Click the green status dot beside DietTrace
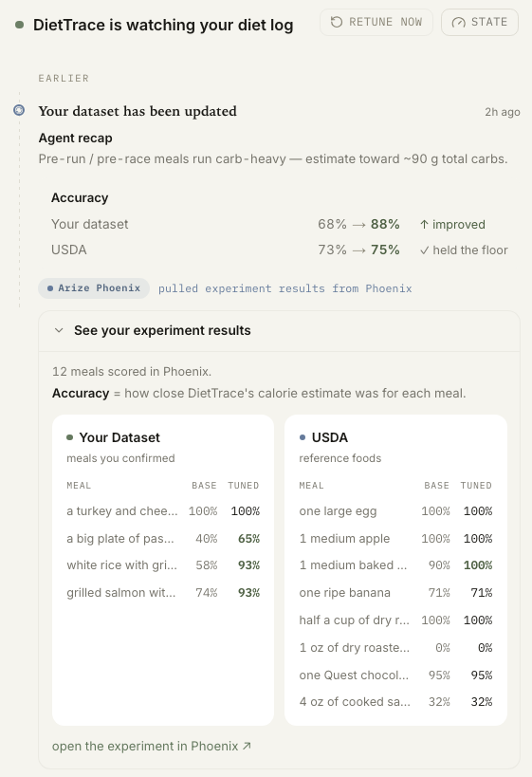Viewport: 532px width, 777px height. point(19,25)
